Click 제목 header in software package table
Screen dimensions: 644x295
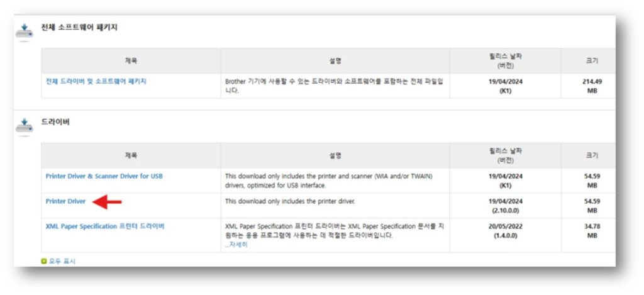[131, 61]
